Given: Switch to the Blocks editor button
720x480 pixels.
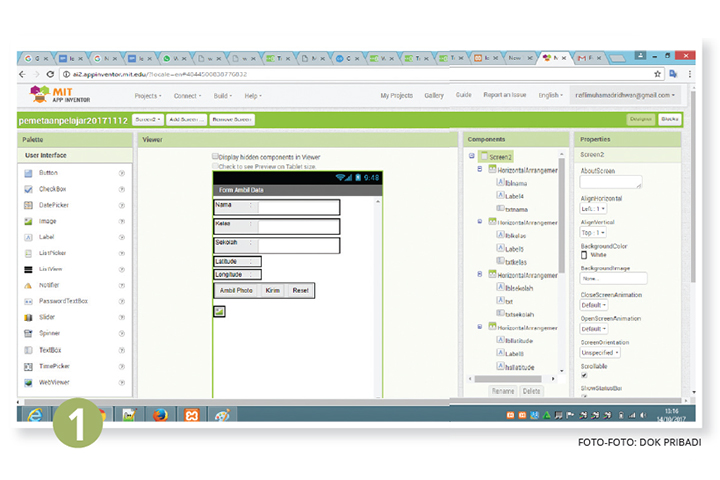Looking at the screenshot, I should [669, 119].
